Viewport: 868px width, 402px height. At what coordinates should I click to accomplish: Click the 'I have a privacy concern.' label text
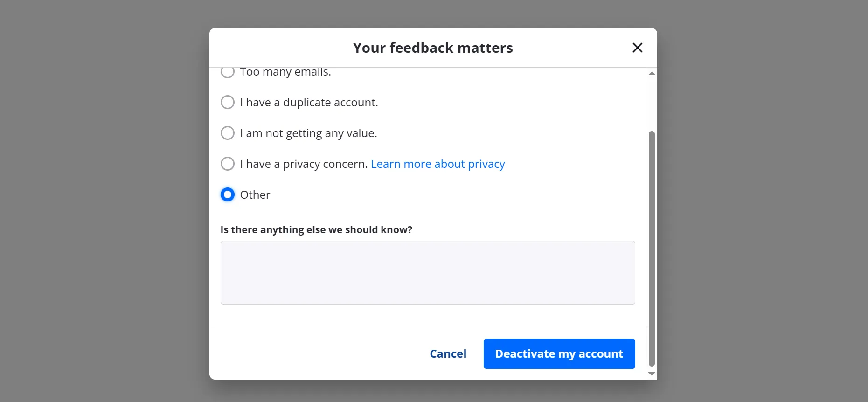tap(304, 164)
